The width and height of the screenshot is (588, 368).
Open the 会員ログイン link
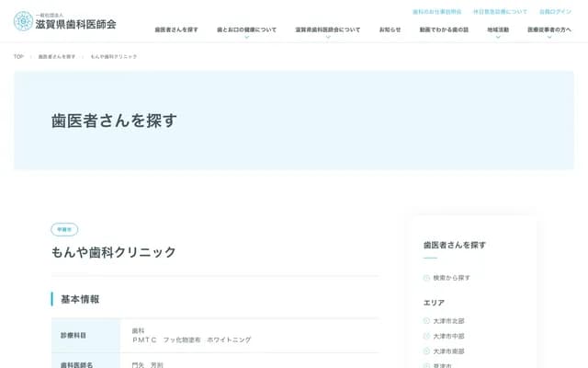click(x=555, y=12)
